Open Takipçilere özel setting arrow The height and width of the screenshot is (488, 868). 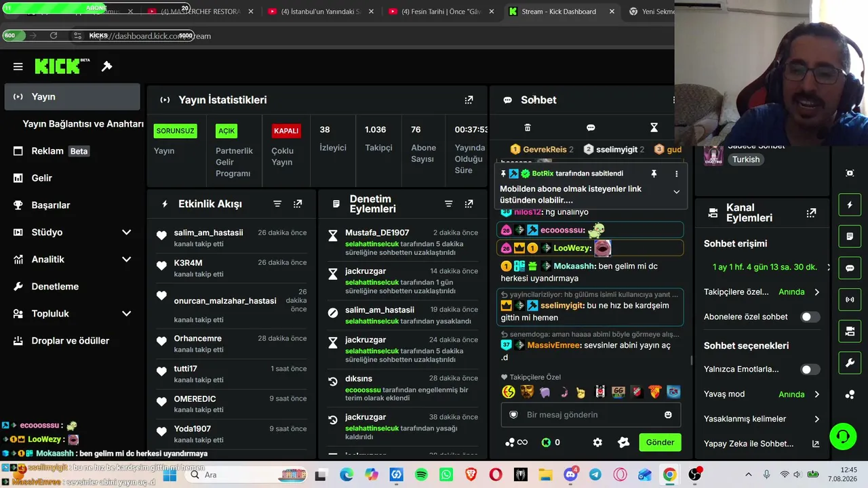(x=816, y=292)
